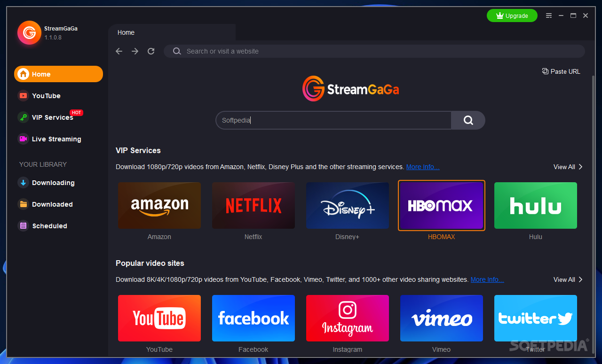Click the Amazon label under the tile
Viewport: 602px width, 364px height.
pos(159,237)
